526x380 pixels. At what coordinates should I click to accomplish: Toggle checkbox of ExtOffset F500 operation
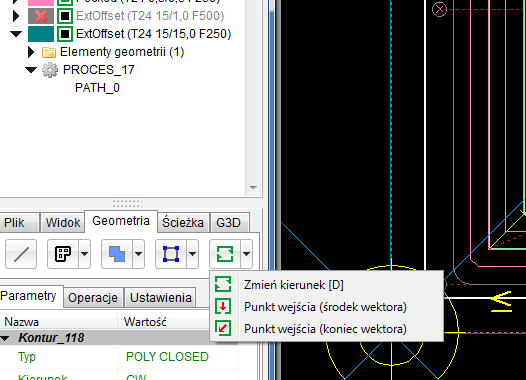(x=65, y=16)
